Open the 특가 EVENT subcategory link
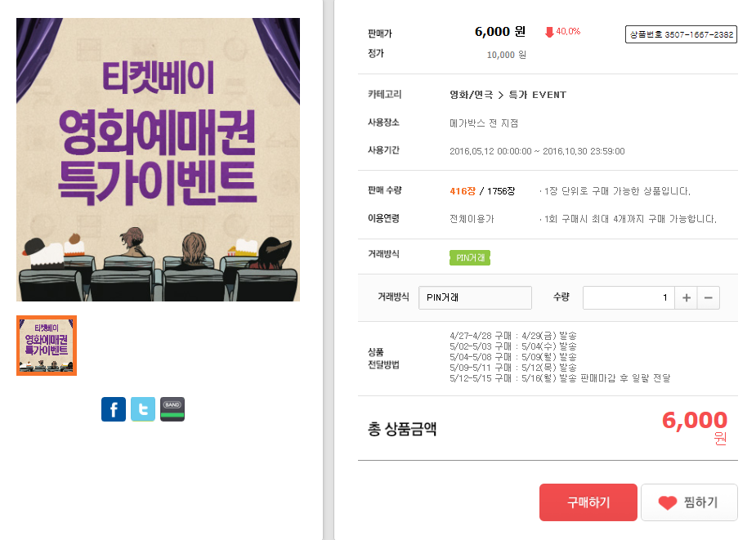This screenshot has width=756, height=540. (x=538, y=95)
